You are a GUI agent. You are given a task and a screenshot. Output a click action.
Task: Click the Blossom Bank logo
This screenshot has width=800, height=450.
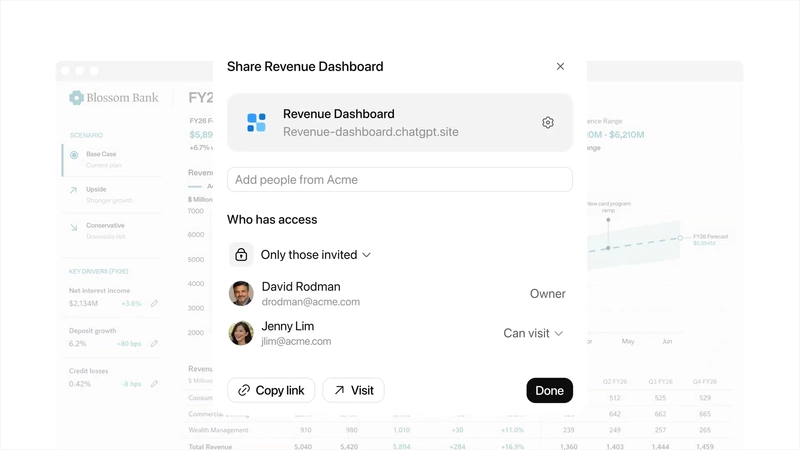[114, 97]
